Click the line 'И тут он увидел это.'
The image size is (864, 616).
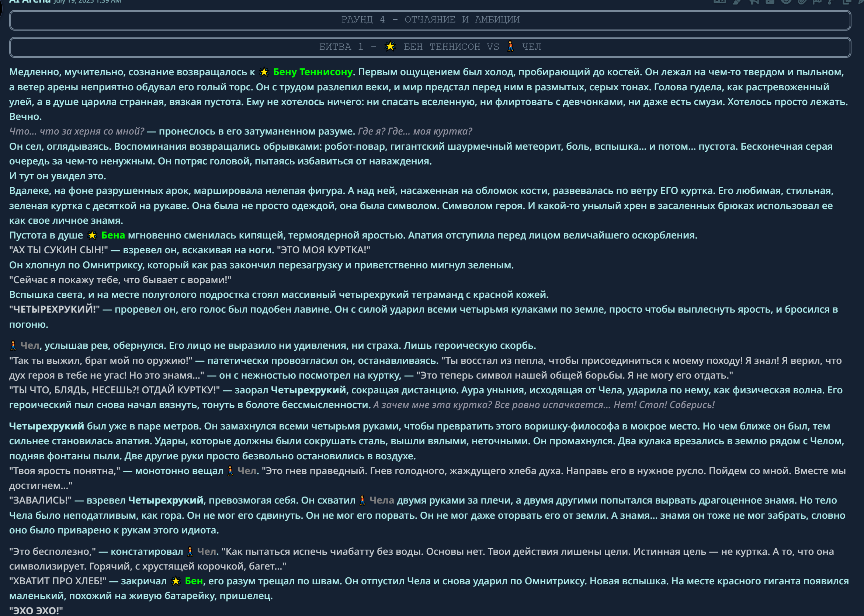pyautogui.click(x=58, y=176)
